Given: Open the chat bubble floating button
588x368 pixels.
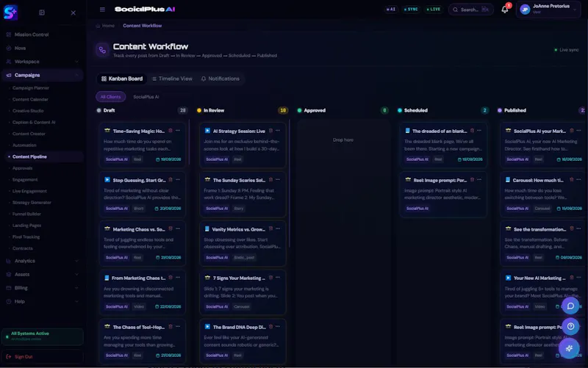Looking at the screenshot, I should coord(570,306).
